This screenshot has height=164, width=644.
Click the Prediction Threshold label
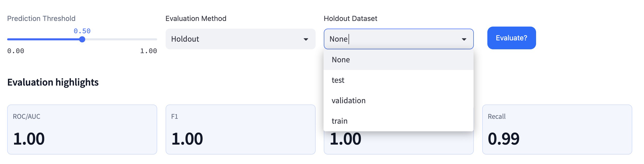point(41,18)
